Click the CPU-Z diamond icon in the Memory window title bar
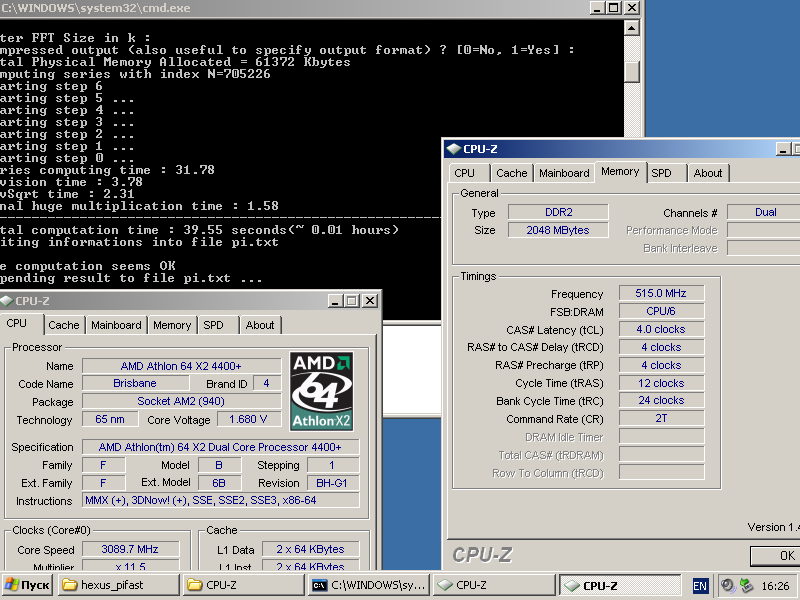The height and width of the screenshot is (600, 800). (x=454, y=149)
